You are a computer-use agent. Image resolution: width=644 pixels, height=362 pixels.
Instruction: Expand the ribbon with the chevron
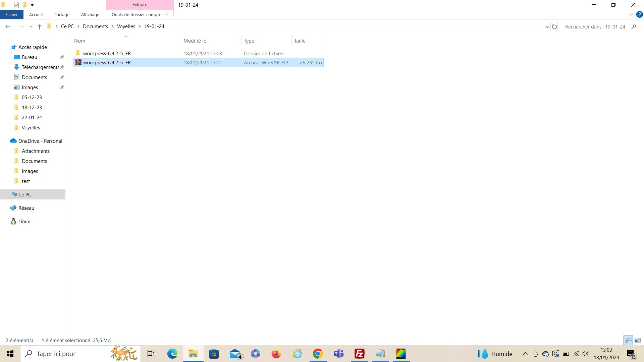pos(631,14)
